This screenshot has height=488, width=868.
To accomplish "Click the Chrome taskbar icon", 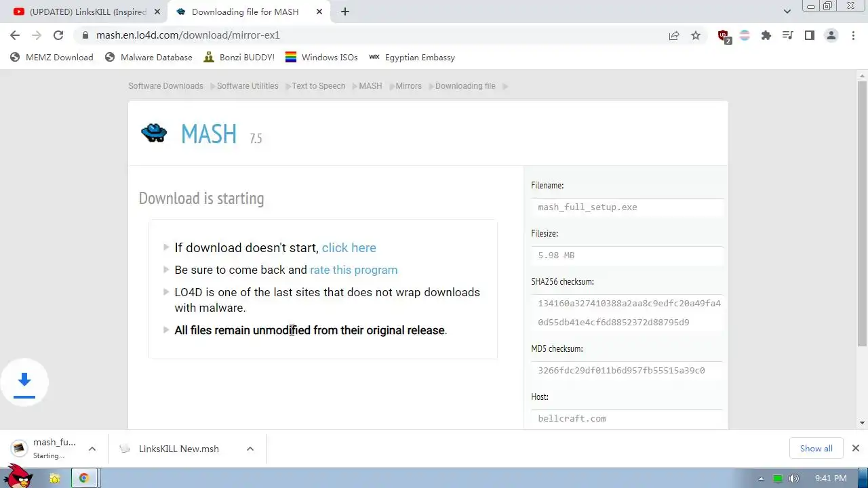I will pos(84,479).
